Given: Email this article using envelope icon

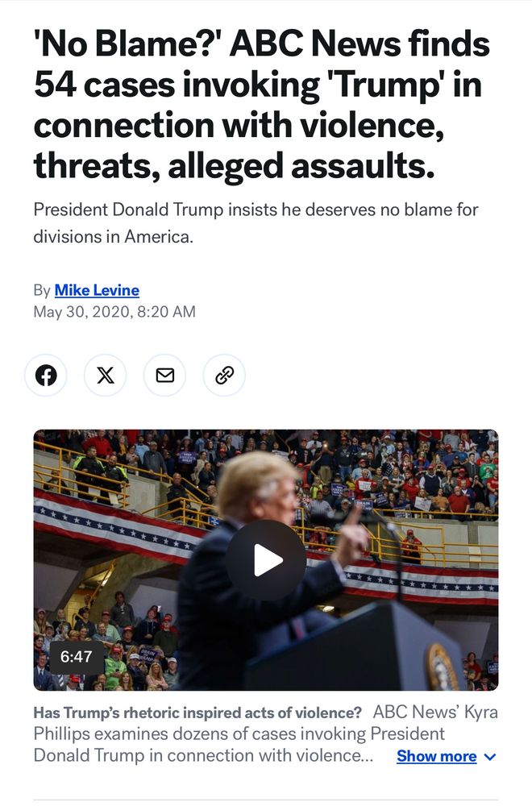Looking at the screenshot, I should coord(165,376).
